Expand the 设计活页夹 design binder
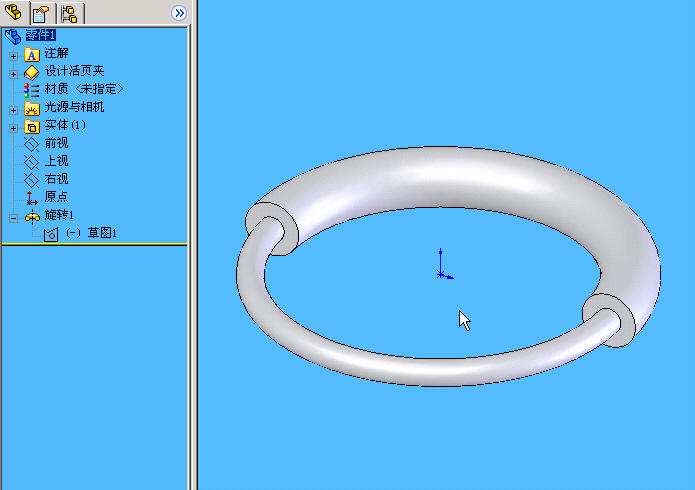The height and width of the screenshot is (490, 695). click(13, 74)
